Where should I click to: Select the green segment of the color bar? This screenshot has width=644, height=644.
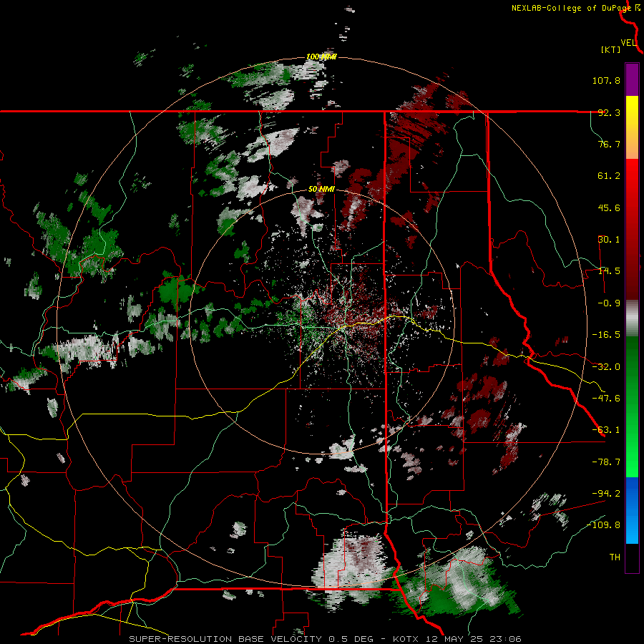632,406
